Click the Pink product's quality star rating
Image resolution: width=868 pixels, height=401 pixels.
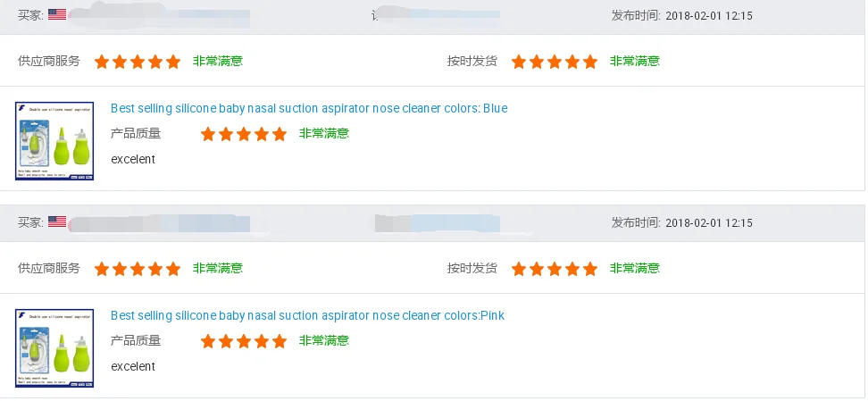pos(244,341)
